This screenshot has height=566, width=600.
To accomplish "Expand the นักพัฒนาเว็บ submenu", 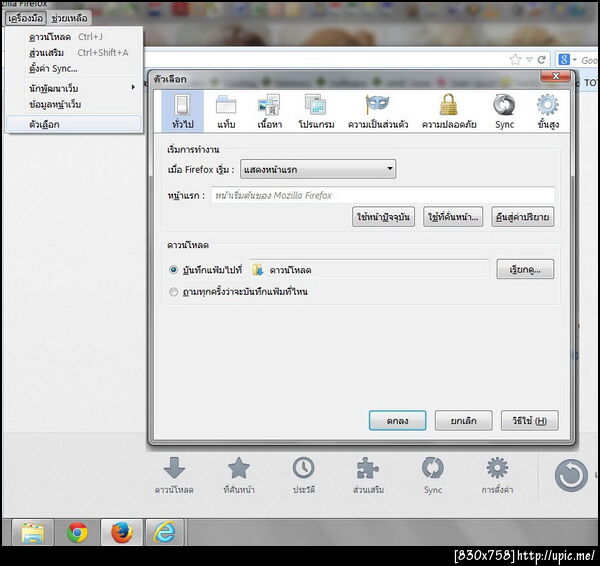I will (74, 88).
